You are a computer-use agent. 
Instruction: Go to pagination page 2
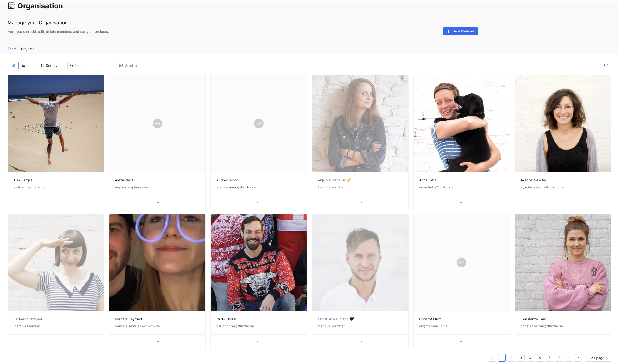click(511, 358)
